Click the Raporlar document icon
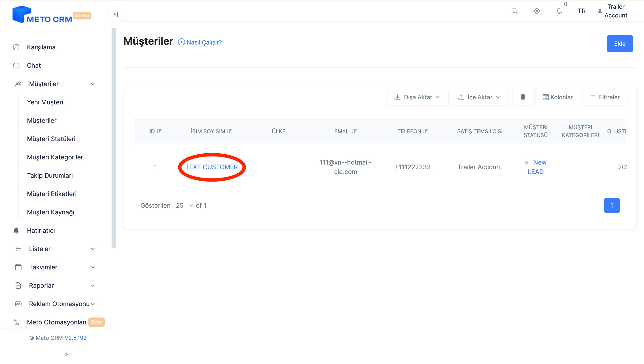Viewport: 644px width, 364px height. coord(18,286)
